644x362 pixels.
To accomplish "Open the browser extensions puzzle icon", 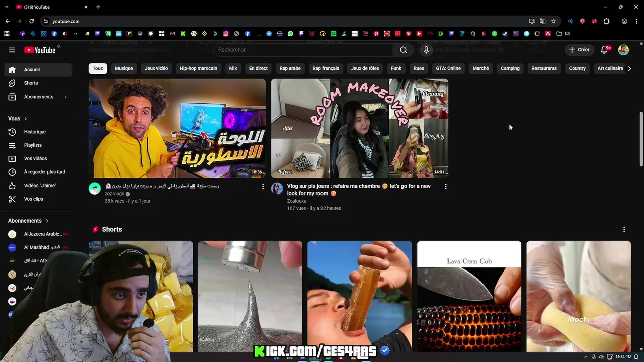I will pos(607,21).
